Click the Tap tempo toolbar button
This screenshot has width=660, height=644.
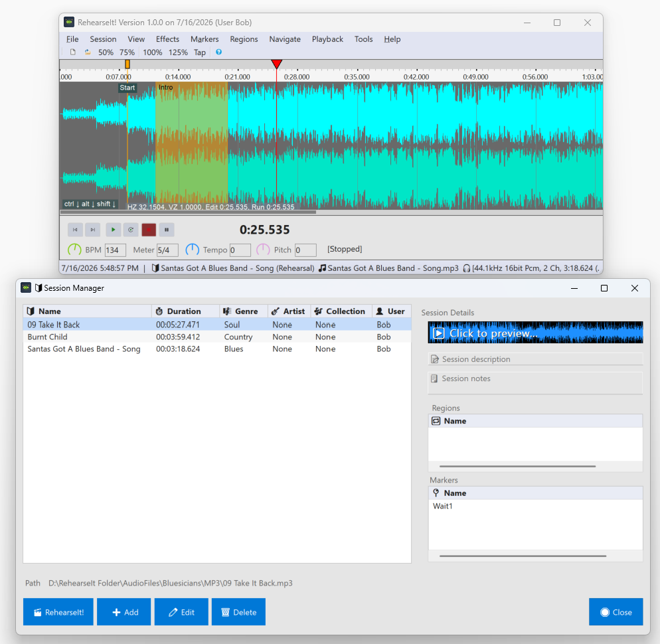(x=200, y=52)
